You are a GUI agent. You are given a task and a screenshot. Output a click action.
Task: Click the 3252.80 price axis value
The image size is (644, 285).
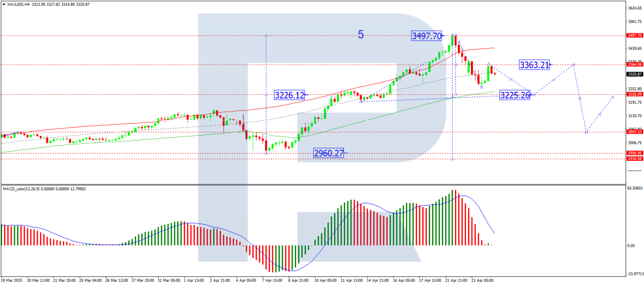(x=634, y=89)
